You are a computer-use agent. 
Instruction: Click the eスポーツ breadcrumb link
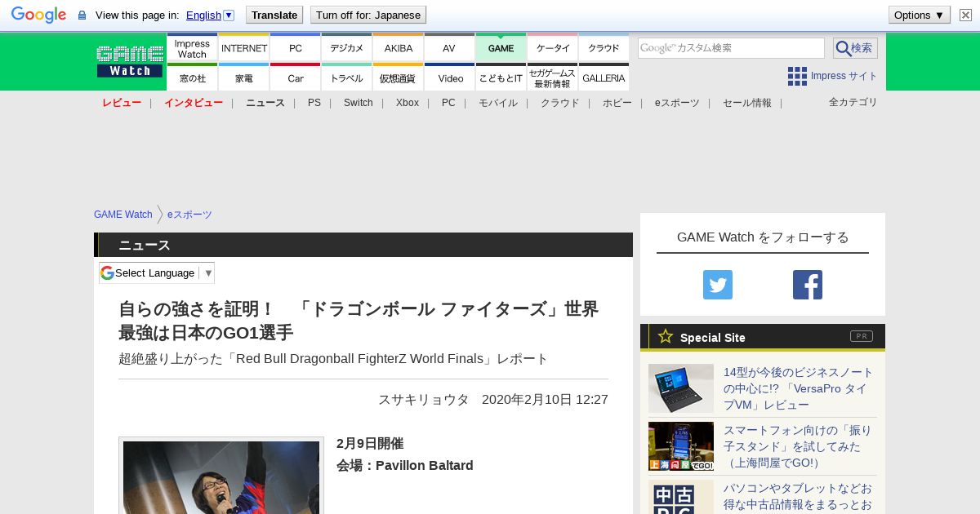pos(189,215)
